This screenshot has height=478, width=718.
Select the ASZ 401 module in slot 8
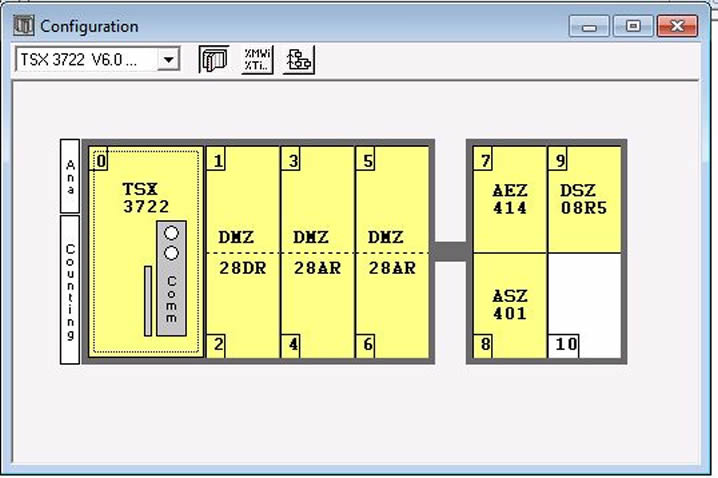pyautogui.click(x=510, y=305)
